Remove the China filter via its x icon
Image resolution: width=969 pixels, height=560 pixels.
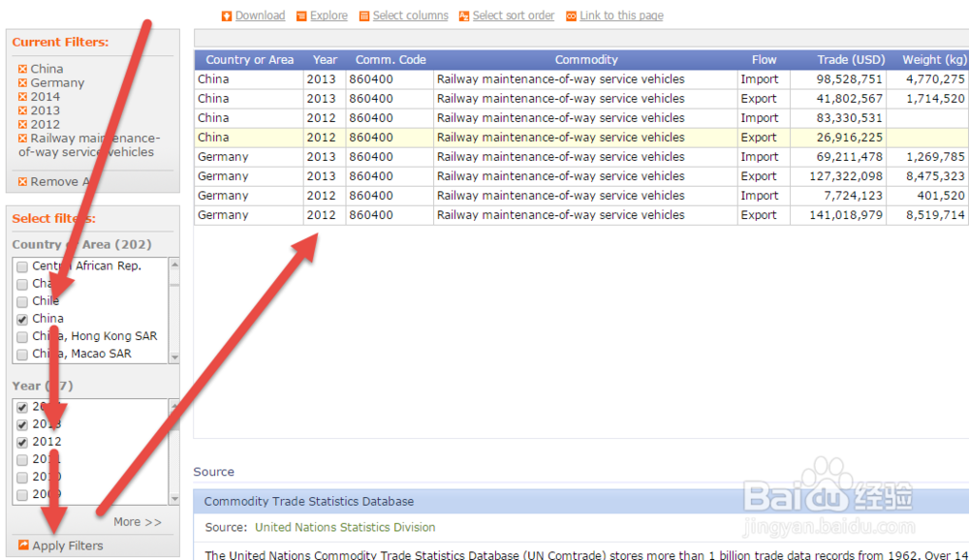coord(23,69)
